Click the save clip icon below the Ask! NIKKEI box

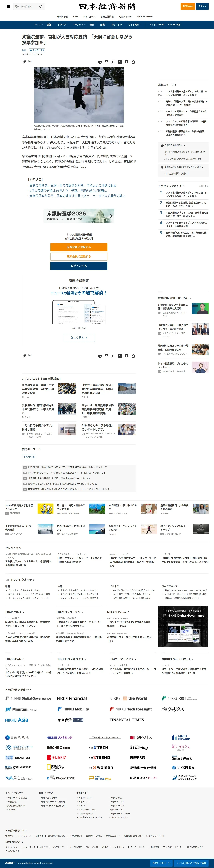[24, 356]
